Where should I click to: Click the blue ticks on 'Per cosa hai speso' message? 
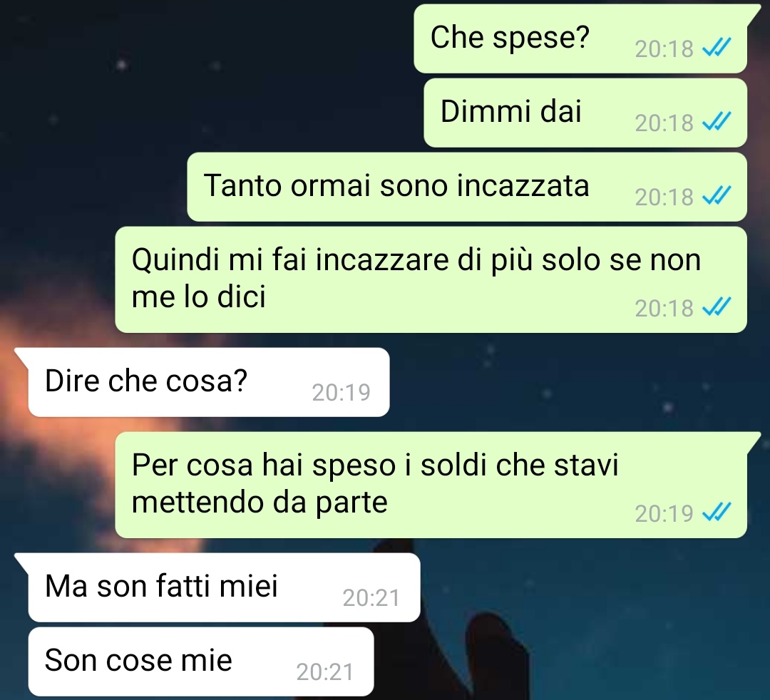(x=717, y=513)
